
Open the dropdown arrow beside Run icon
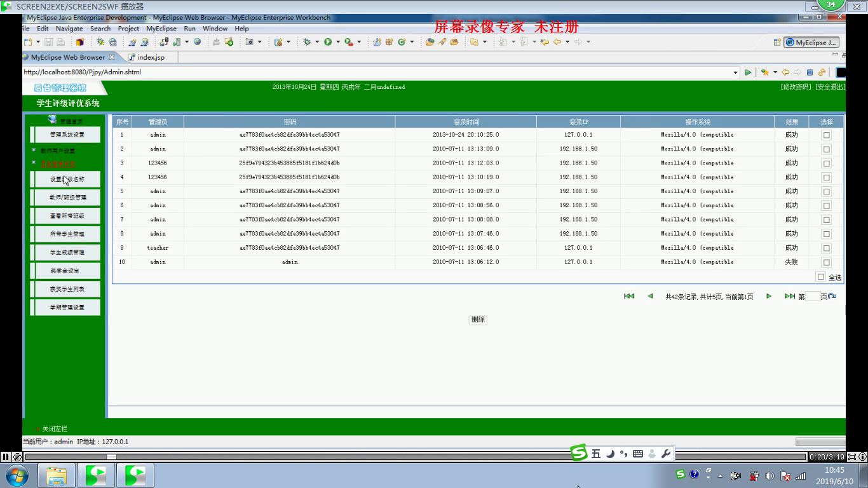tap(337, 42)
